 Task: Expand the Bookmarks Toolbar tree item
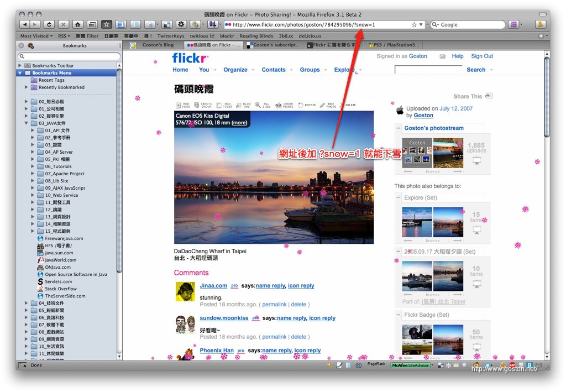coord(20,65)
